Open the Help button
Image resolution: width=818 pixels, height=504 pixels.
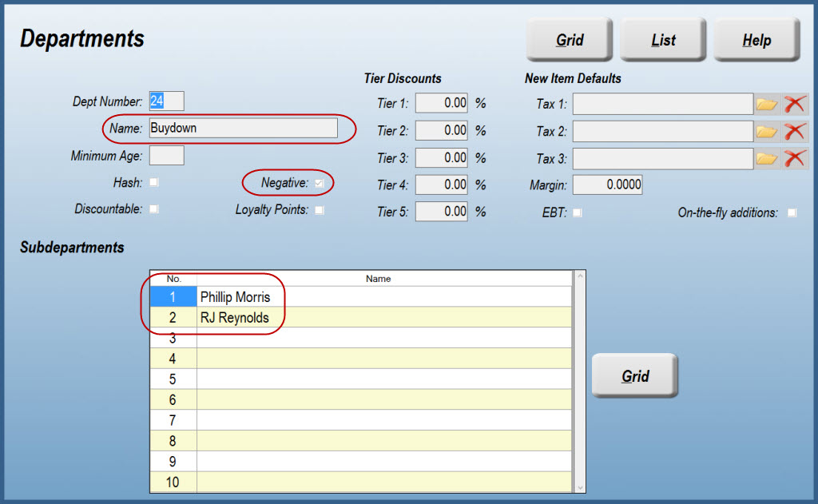pyautogui.click(x=756, y=39)
